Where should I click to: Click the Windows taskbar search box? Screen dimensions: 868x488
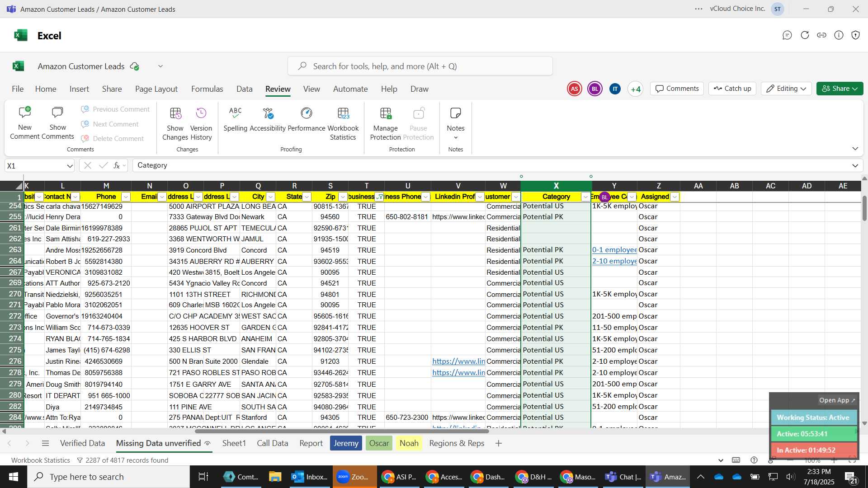coord(108,477)
